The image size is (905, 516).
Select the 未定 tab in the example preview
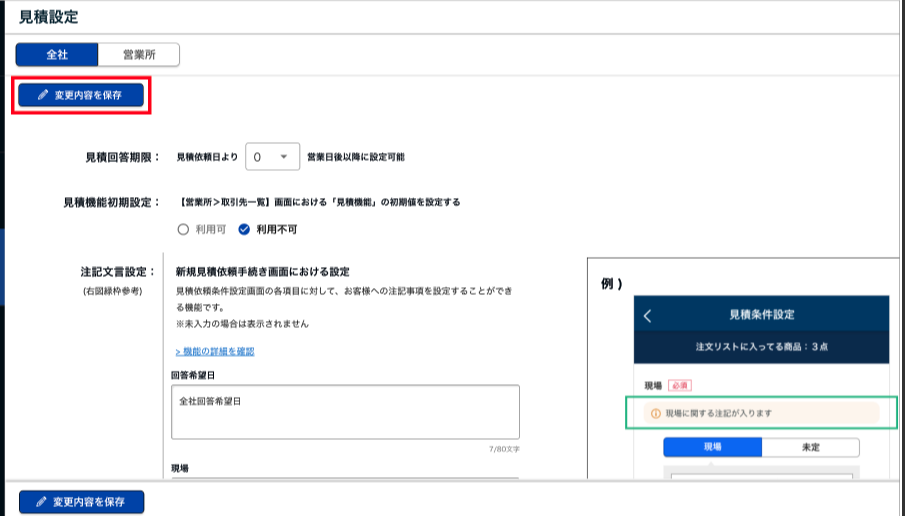click(810, 447)
